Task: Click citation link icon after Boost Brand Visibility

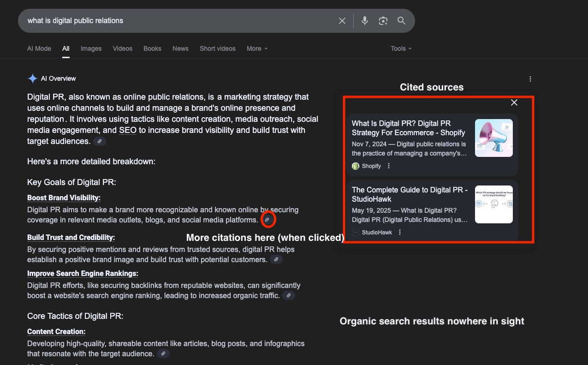Action: coord(267,220)
